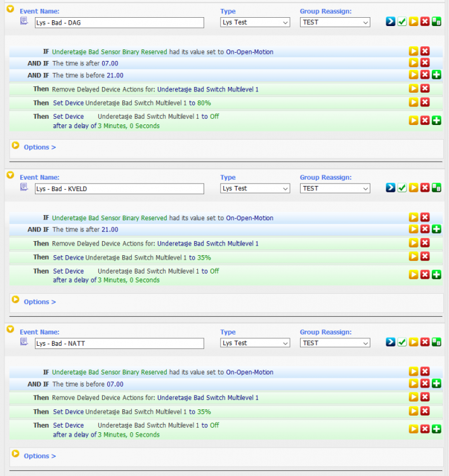Delete the Lys - Bad - NATT event
This screenshot has height=476, width=449.
425,343
